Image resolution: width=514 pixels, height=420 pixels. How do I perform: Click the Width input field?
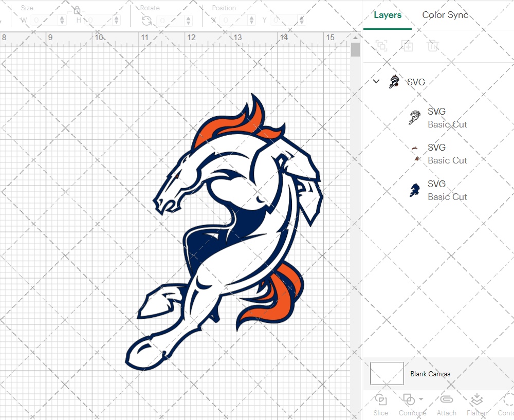44,21
